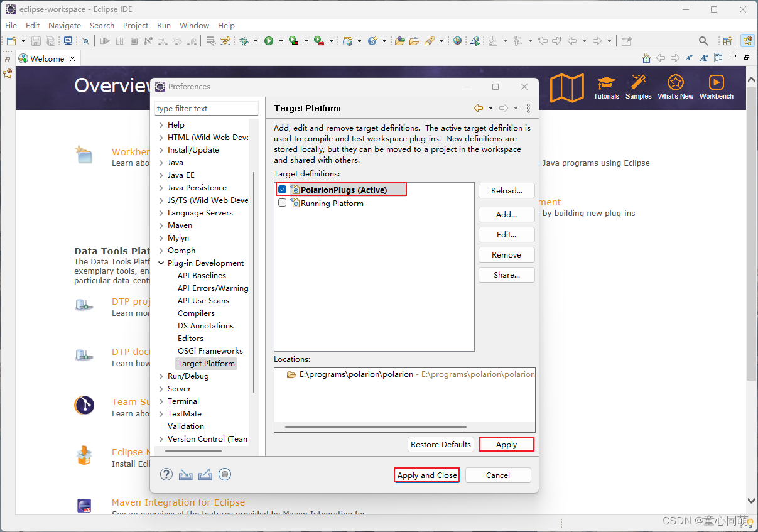The image size is (758, 532).
Task: Expand the Java preferences node
Action: [161, 163]
